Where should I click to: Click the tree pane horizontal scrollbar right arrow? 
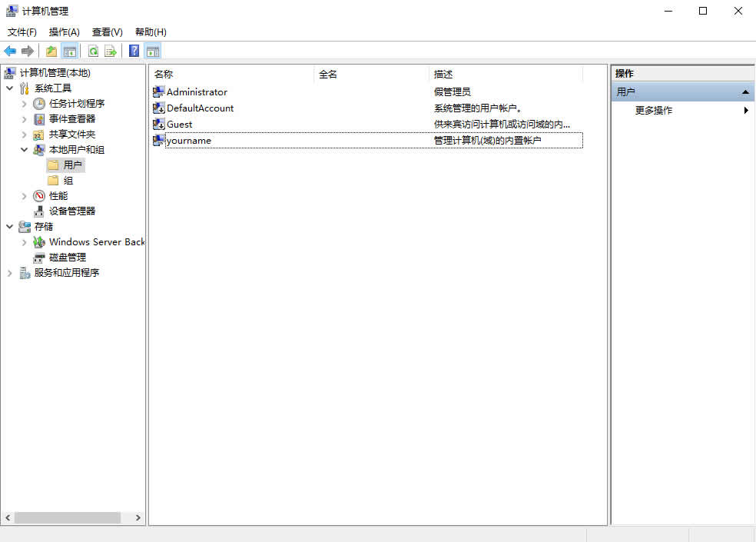pos(138,518)
